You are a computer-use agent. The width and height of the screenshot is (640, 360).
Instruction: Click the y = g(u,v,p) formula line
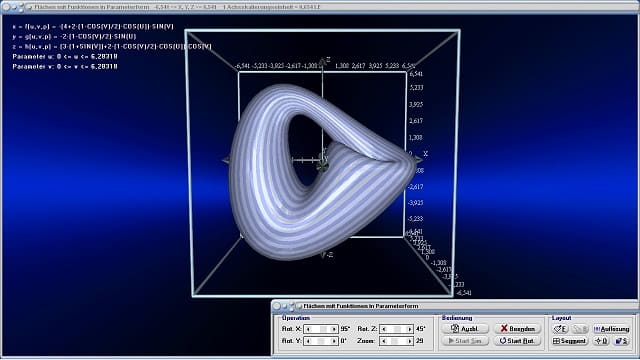click(74, 36)
